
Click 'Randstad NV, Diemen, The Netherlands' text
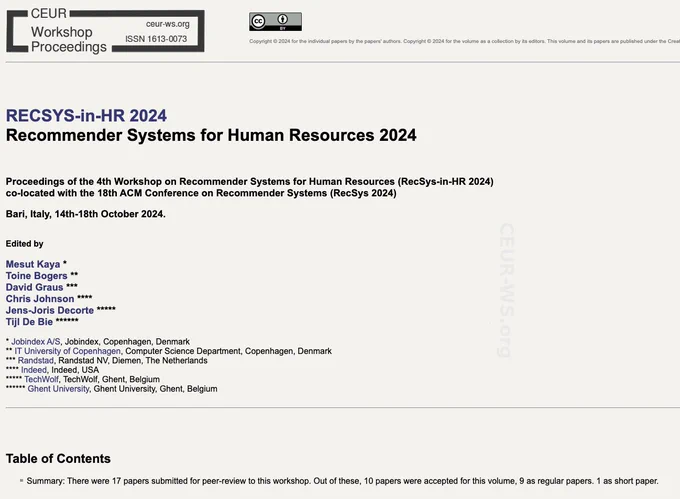click(133, 360)
